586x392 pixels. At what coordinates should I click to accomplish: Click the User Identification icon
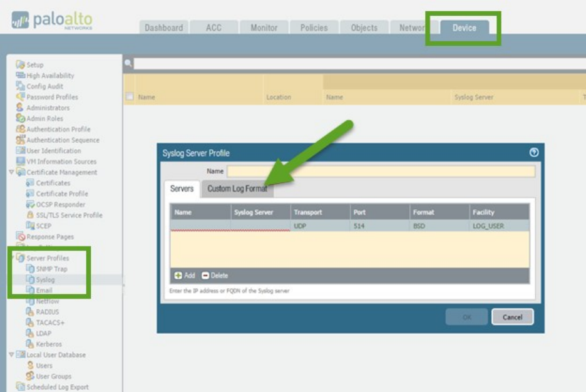coord(20,150)
